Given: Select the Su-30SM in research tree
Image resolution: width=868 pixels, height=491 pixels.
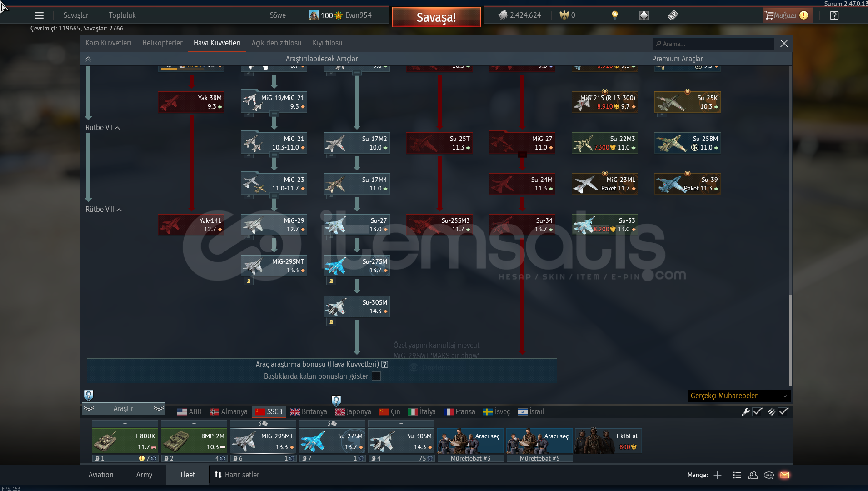Looking at the screenshot, I should [x=357, y=306].
